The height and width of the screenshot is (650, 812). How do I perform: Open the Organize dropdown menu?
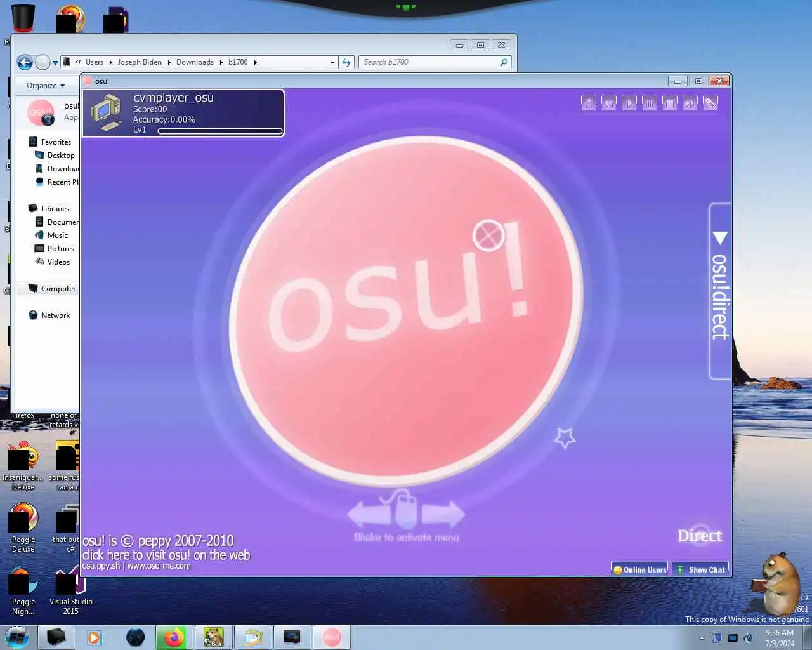point(46,86)
